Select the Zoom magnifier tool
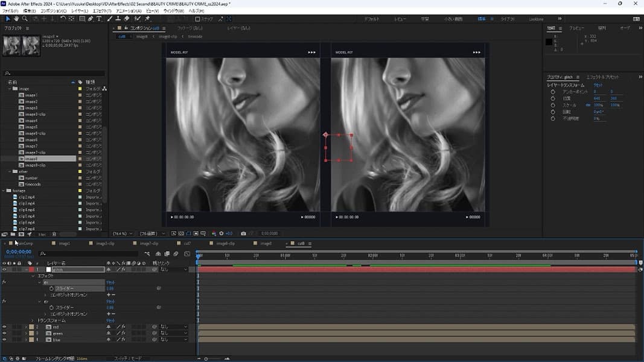The image size is (644, 362). (x=25, y=19)
